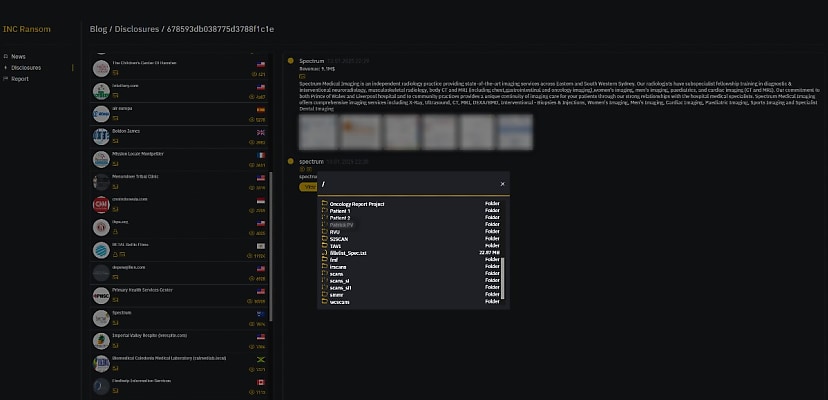Select Disclosures in the sidebar
828x400 pixels.
(x=26, y=68)
